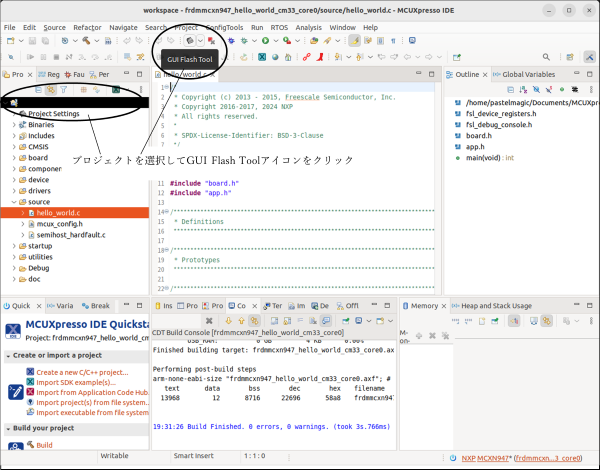The height and width of the screenshot is (470, 600).
Task: Toggle Link with Editor in Project Explorer
Action: (x=49, y=91)
